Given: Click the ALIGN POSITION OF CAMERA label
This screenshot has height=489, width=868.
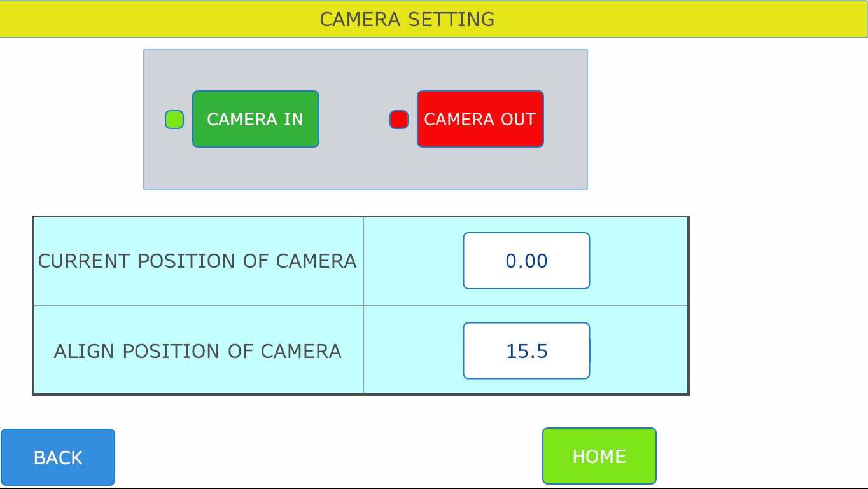Looking at the screenshot, I should click(198, 352).
